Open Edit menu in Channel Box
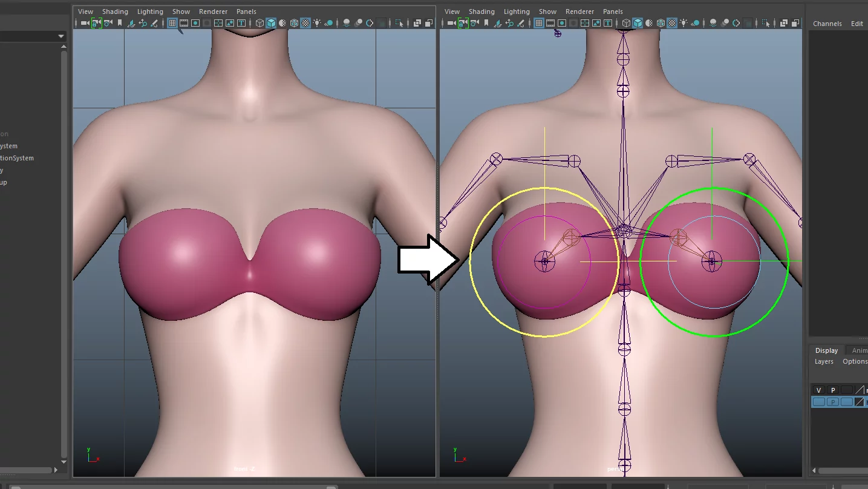Viewport: 868px width, 489px height. click(x=857, y=24)
